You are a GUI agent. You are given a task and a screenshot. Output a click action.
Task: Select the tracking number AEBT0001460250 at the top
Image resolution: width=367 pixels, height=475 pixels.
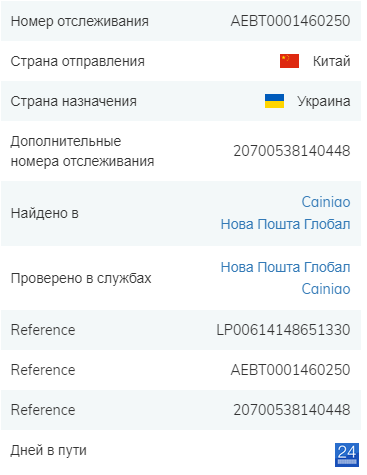[x=290, y=21]
